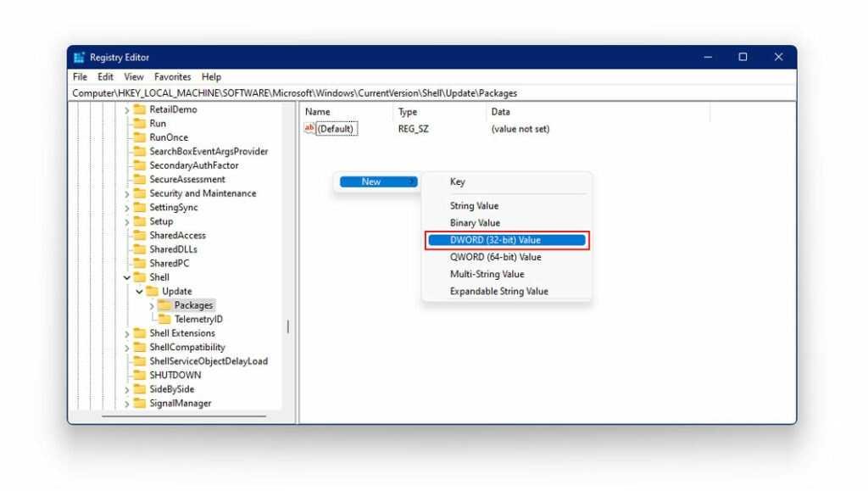Expand the Setup tree node
The height and width of the screenshot is (491, 868).
pyautogui.click(x=127, y=222)
